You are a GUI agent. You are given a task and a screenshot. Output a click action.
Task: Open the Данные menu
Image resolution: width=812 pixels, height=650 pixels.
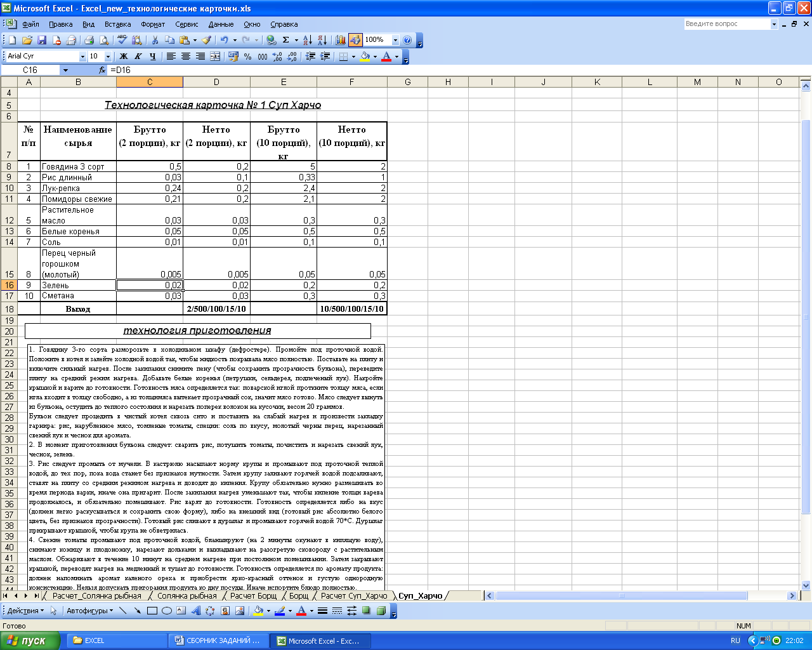click(221, 24)
